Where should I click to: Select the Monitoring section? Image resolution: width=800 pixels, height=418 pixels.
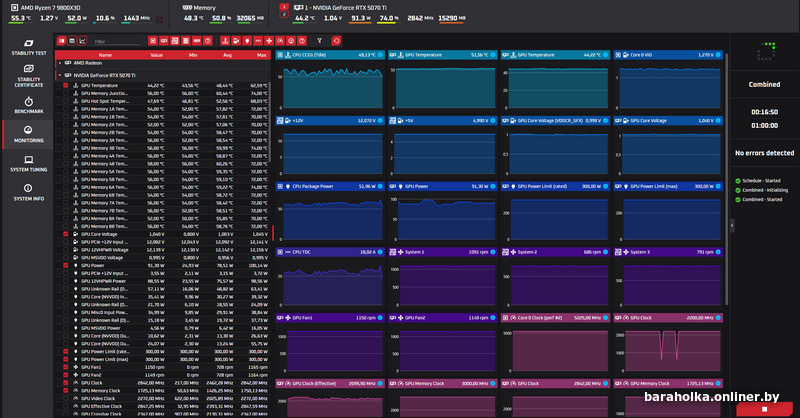29,134
